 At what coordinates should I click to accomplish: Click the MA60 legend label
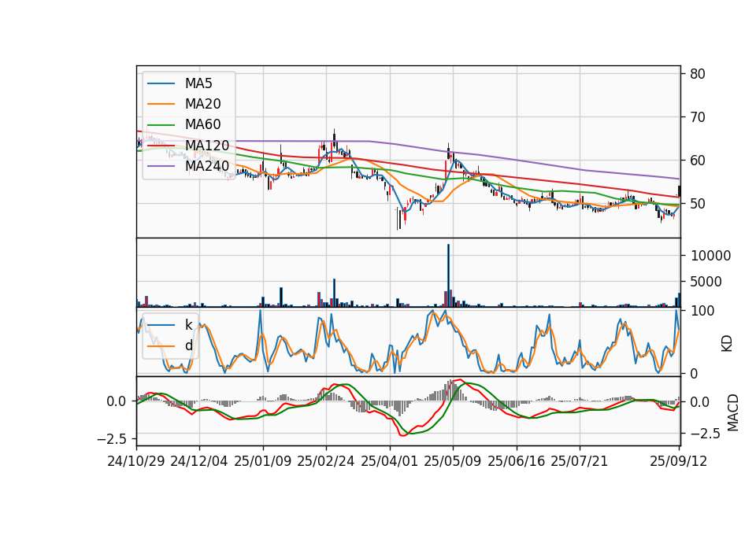[202, 125]
